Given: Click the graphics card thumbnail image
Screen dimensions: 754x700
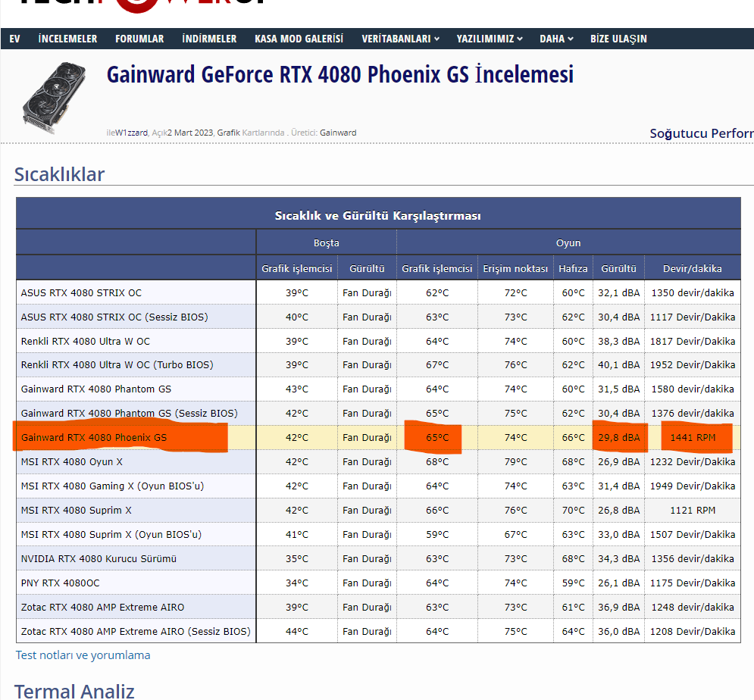Looking at the screenshot, I should tap(54, 98).
